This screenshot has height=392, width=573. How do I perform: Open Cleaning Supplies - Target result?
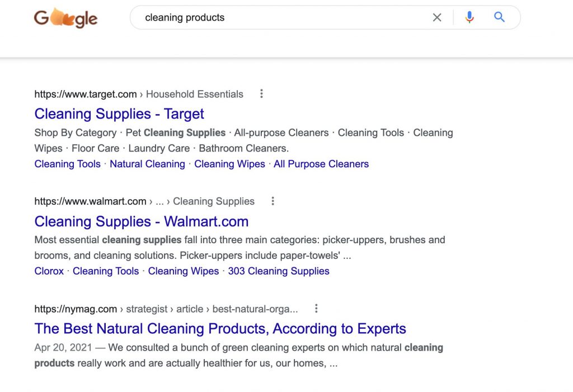click(x=119, y=114)
